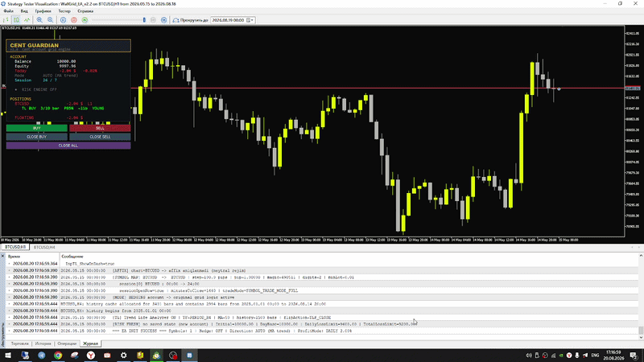Open the scroll-to date picker dropdown
This screenshot has width=644, height=362.
[250, 19]
